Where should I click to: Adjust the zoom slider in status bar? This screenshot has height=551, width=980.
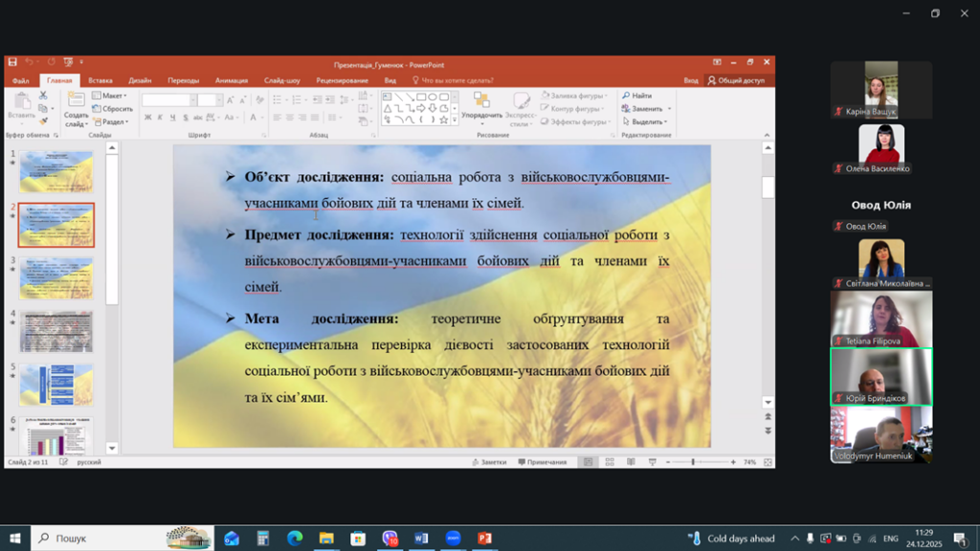695,462
